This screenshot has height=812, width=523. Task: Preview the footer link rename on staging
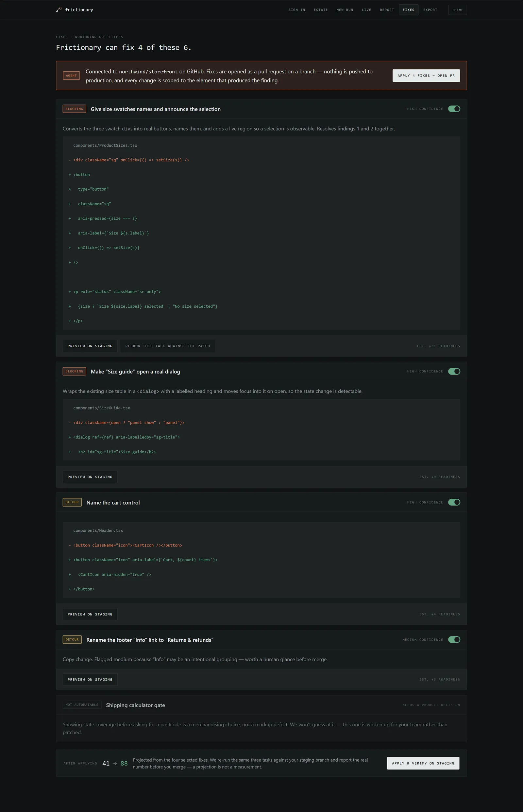click(90, 680)
